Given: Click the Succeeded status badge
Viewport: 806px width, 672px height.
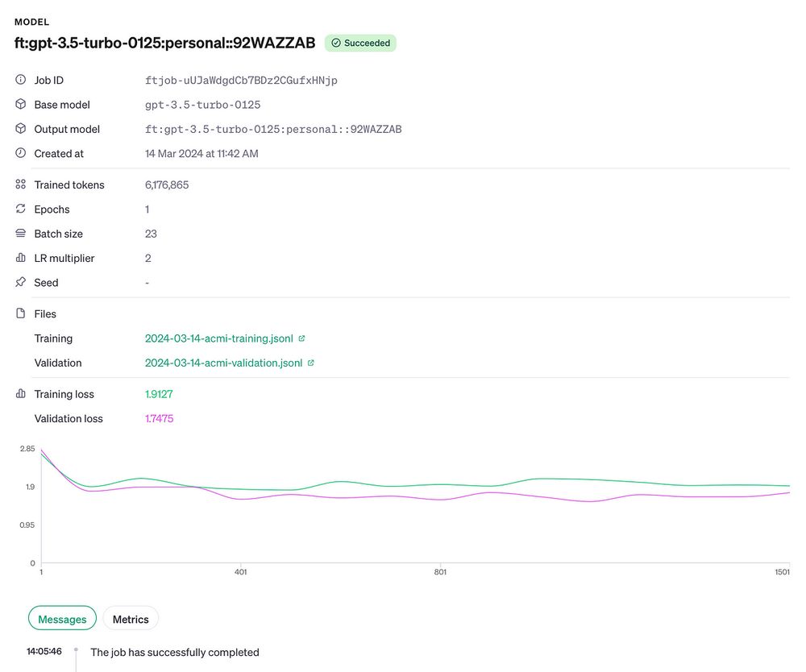Looking at the screenshot, I should 360,44.
